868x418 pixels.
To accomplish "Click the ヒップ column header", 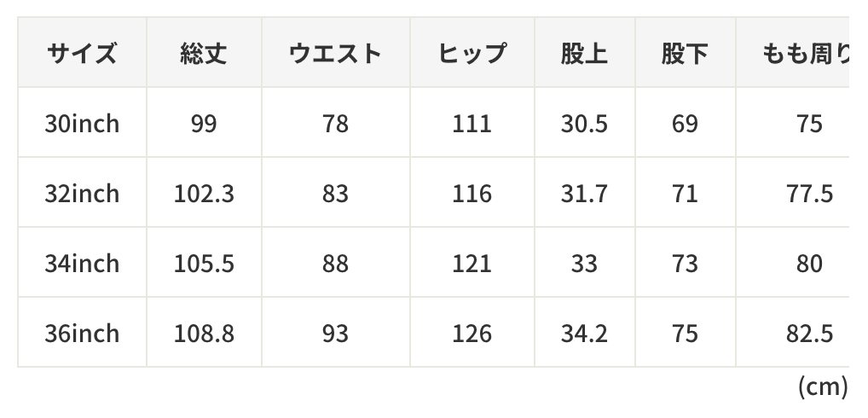I will pyautogui.click(x=472, y=54).
